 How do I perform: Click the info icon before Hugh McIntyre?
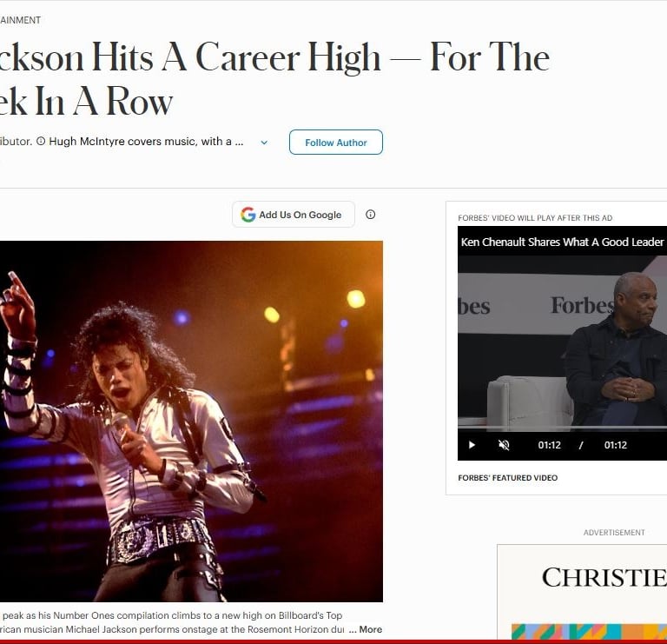tap(41, 142)
